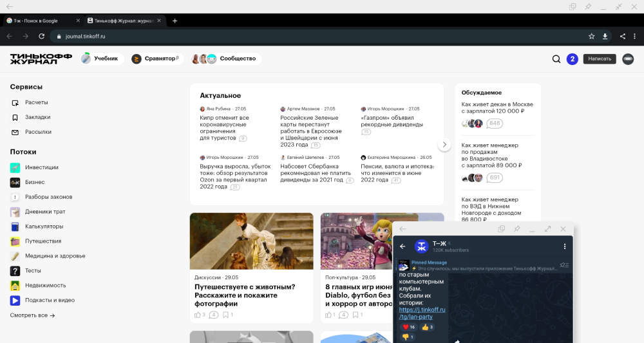Reload the page in browser
Image resolution: width=644 pixels, height=343 pixels.
point(41,36)
